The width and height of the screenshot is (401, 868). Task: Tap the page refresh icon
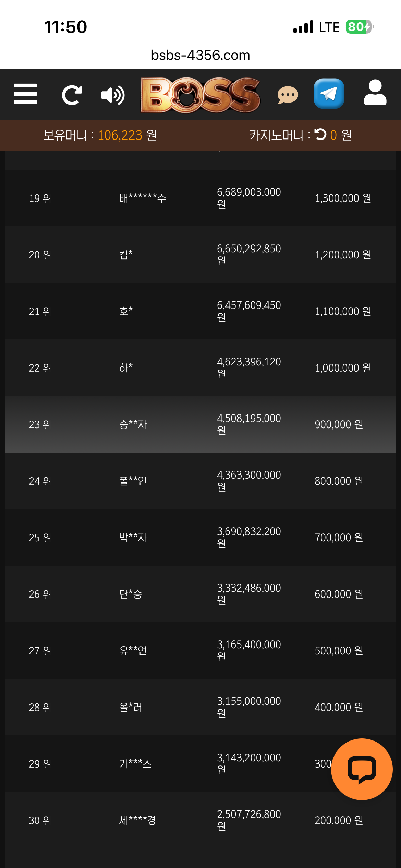pyautogui.click(x=72, y=95)
